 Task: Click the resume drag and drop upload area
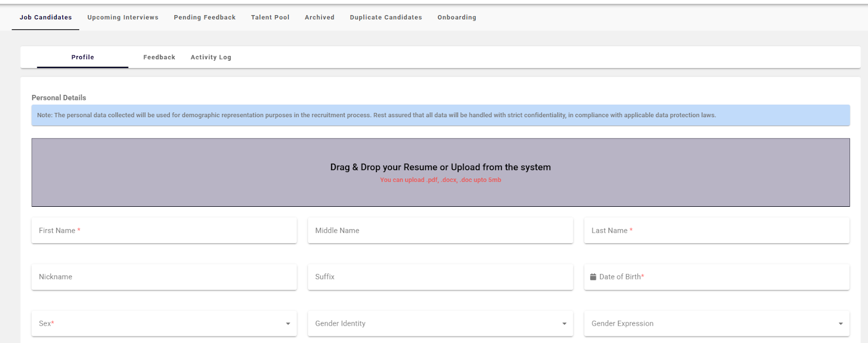pyautogui.click(x=440, y=172)
